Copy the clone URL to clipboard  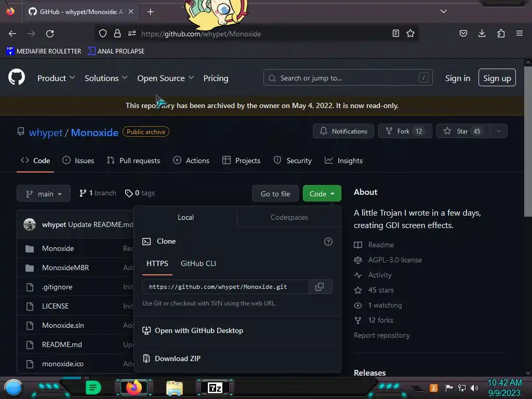tap(320, 287)
